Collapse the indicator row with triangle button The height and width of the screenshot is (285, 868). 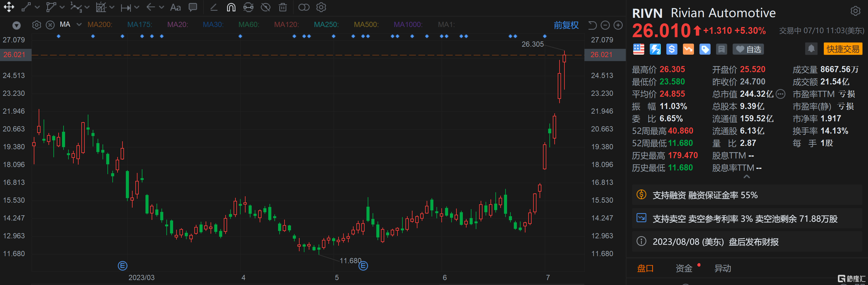16,25
